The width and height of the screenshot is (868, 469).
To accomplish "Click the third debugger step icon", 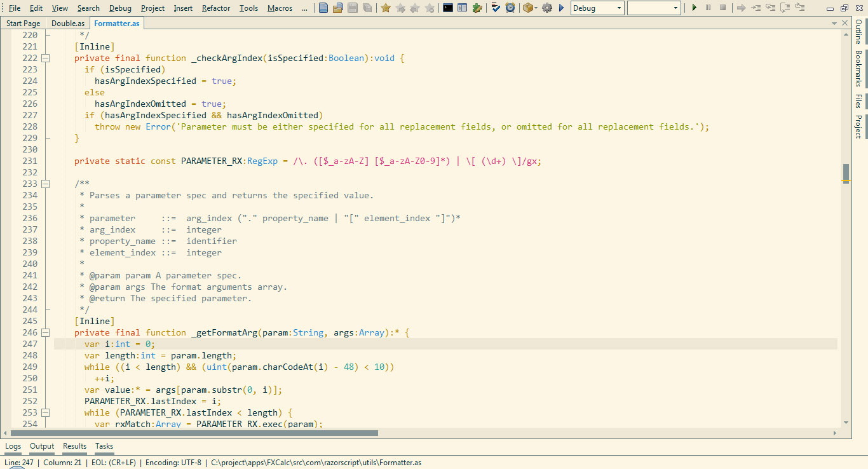I will [x=785, y=8].
